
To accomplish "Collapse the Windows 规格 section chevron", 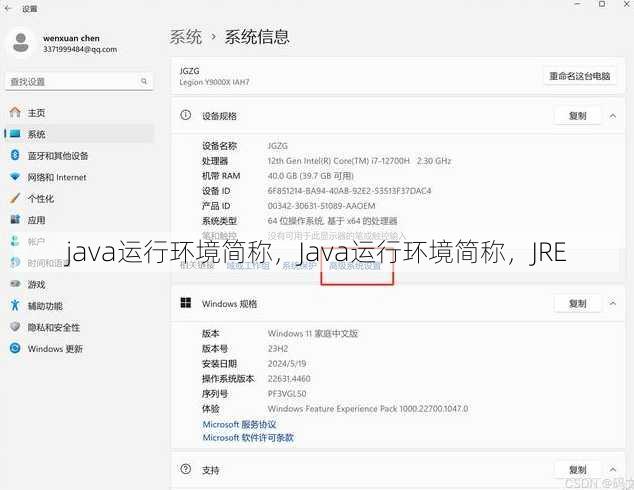I will 613,303.
